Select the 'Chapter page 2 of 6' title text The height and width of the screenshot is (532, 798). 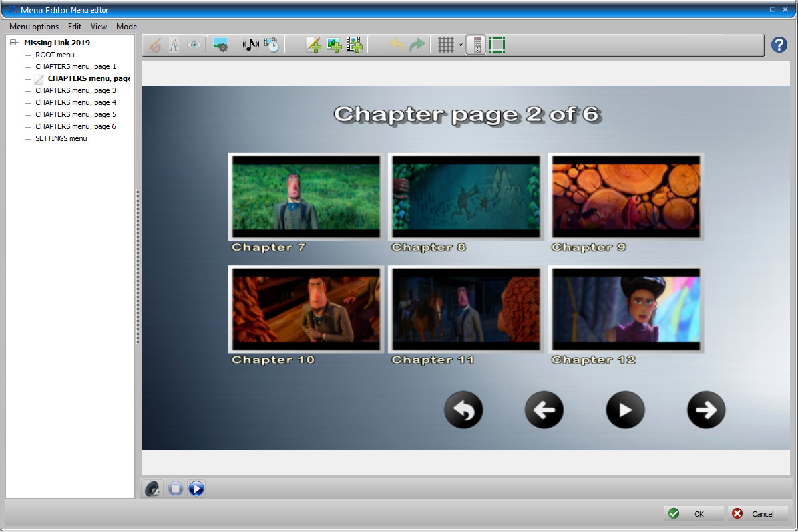point(467,115)
